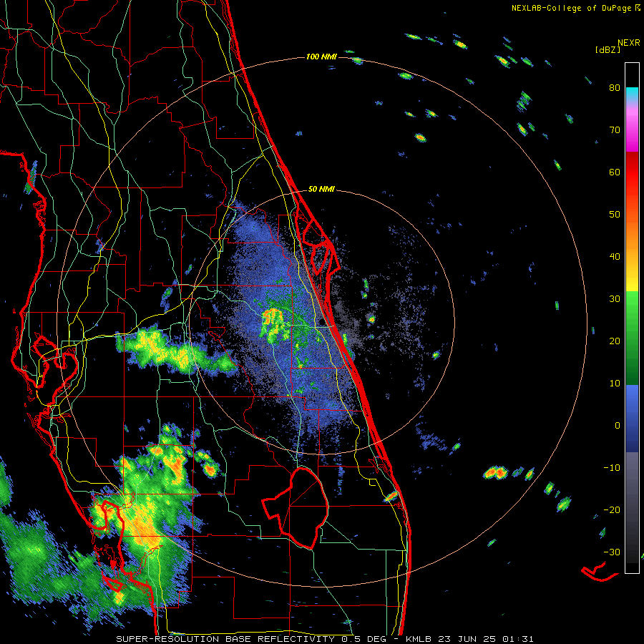Click the 0 value on the dBZ scale
Screen dimensions: 644x644
pos(618,426)
